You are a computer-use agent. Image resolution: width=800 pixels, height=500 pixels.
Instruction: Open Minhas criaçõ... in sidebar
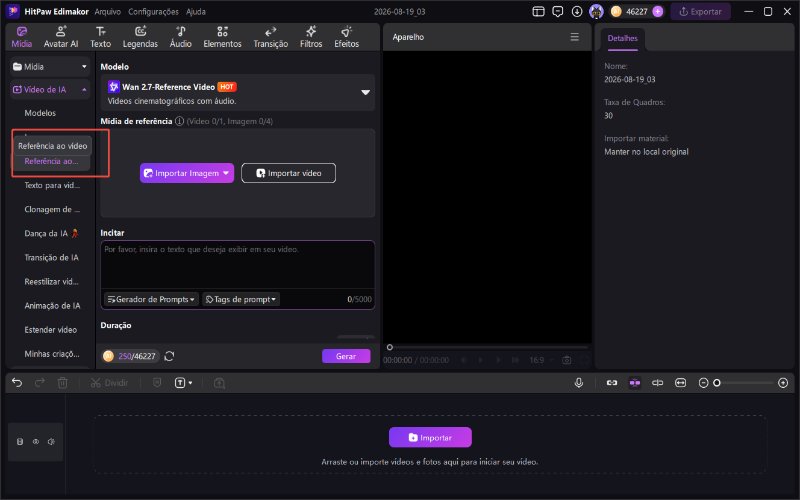[52, 354]
